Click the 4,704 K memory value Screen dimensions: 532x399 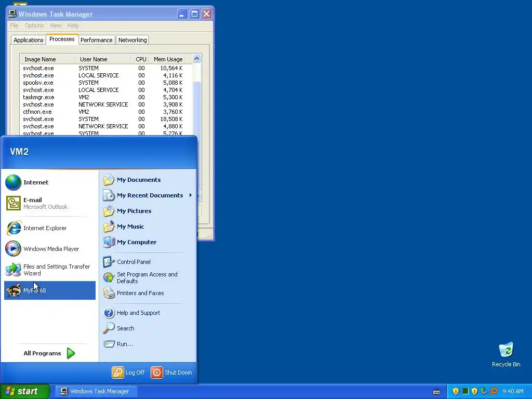(172, 90)
